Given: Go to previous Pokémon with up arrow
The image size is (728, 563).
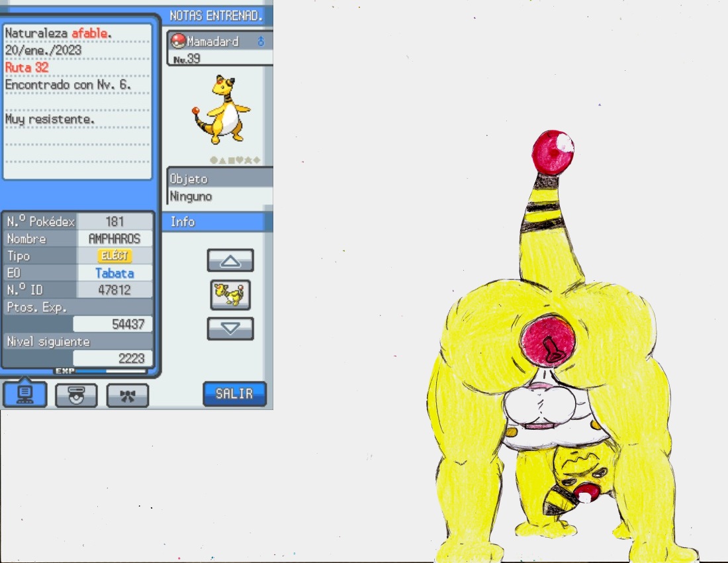Looking at the screenshot, I should [230, 260].
